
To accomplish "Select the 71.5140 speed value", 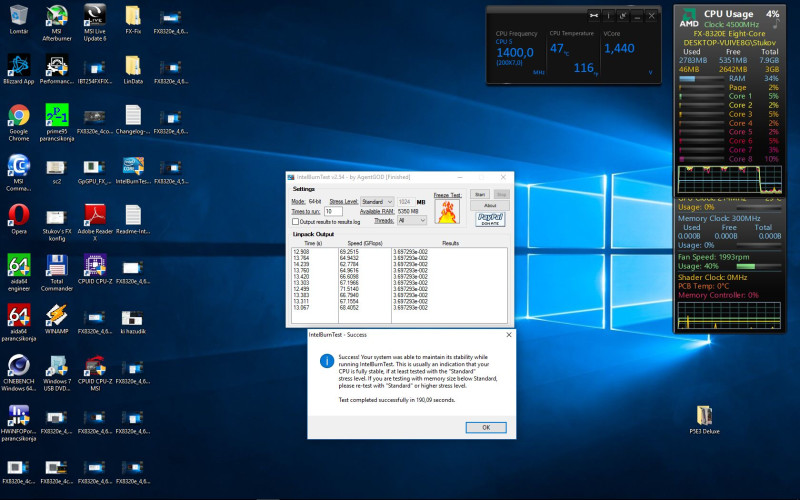I will 349,289.
